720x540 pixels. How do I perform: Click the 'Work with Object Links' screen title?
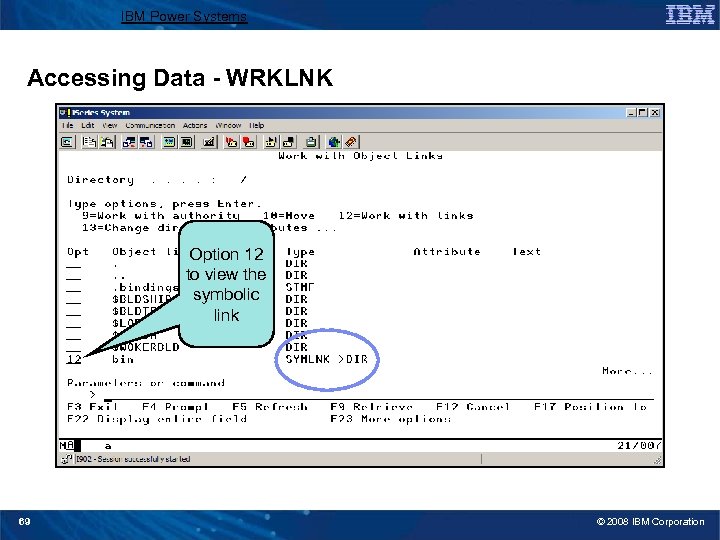coord(361,156)
